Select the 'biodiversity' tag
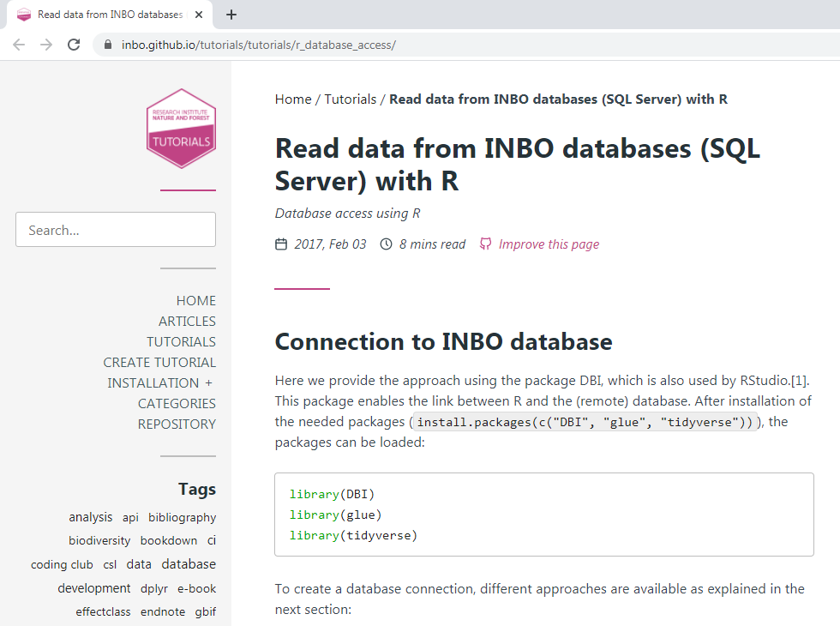840x626 pixels. (x=99, y=541)
